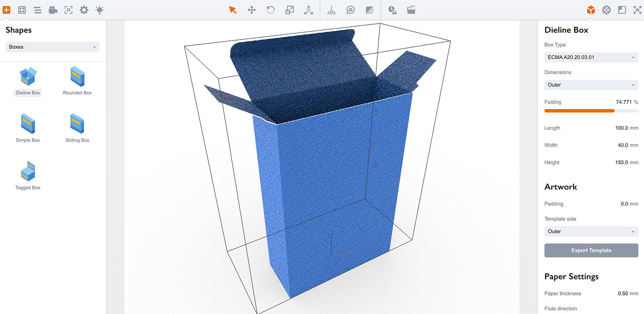Open the render clapperboard icon
Screen dimensions: 644x314
[411, 9]
